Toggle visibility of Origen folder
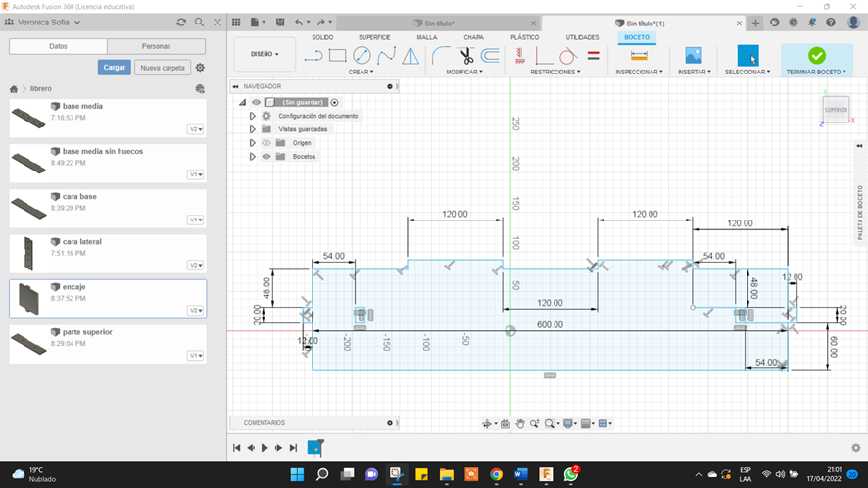The image size is (868, 488). [x=266, y=143]
